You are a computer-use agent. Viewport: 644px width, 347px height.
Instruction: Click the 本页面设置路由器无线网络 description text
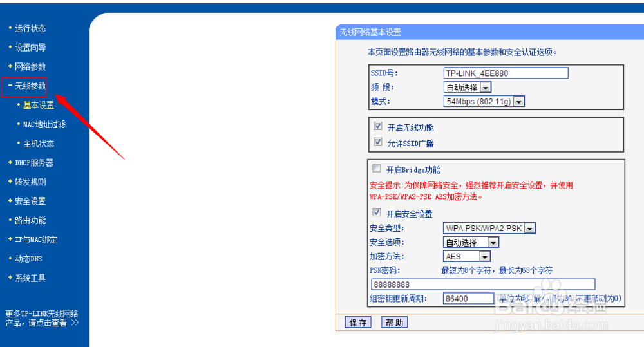coord(462,52)
